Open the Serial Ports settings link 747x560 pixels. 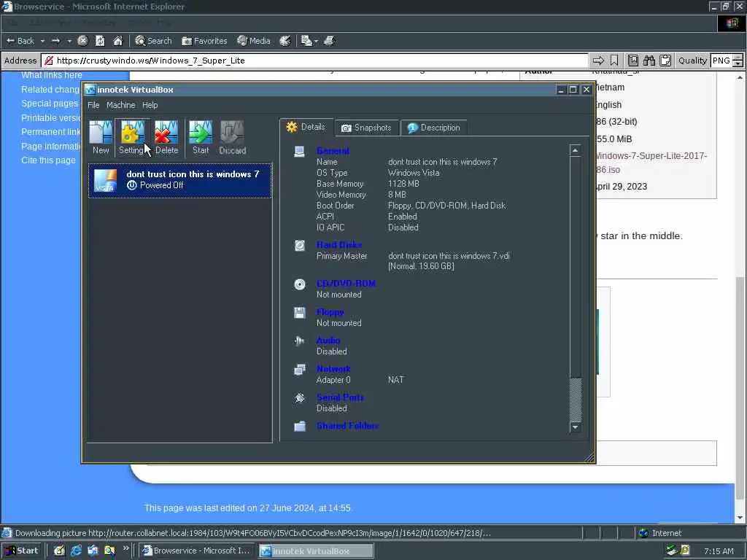pyautogui.click(x=340, y=397)
